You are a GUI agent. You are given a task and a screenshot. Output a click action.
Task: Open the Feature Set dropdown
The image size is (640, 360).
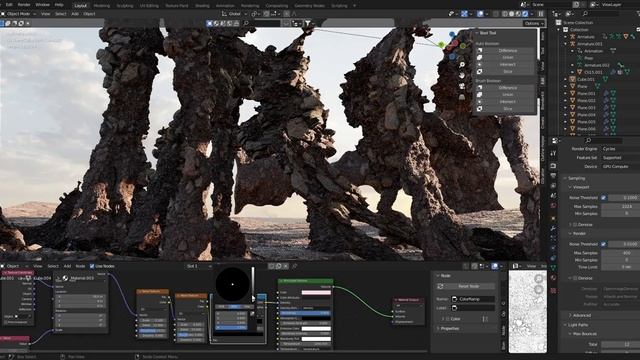[x=620, y=158]
